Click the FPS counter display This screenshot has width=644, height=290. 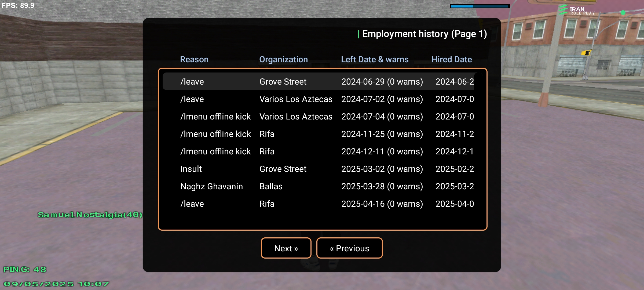(18, 5)
